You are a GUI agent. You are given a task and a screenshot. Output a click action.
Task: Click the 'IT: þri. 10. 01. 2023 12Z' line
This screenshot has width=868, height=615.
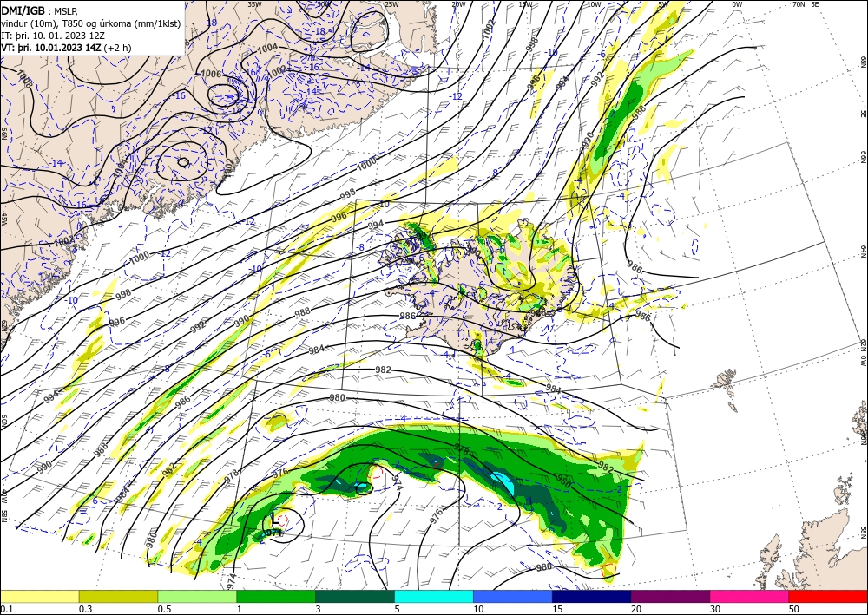(x=53, y=36)
